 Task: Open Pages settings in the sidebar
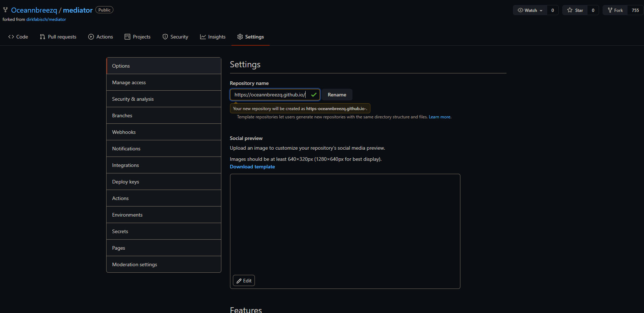click(x=118, y=248)
